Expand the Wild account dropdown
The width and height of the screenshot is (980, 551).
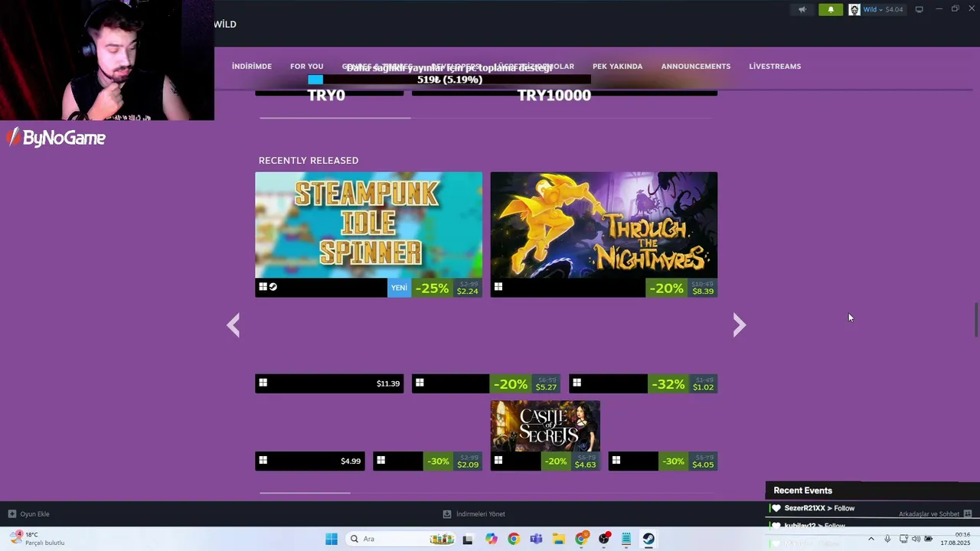tap(873, 10)
